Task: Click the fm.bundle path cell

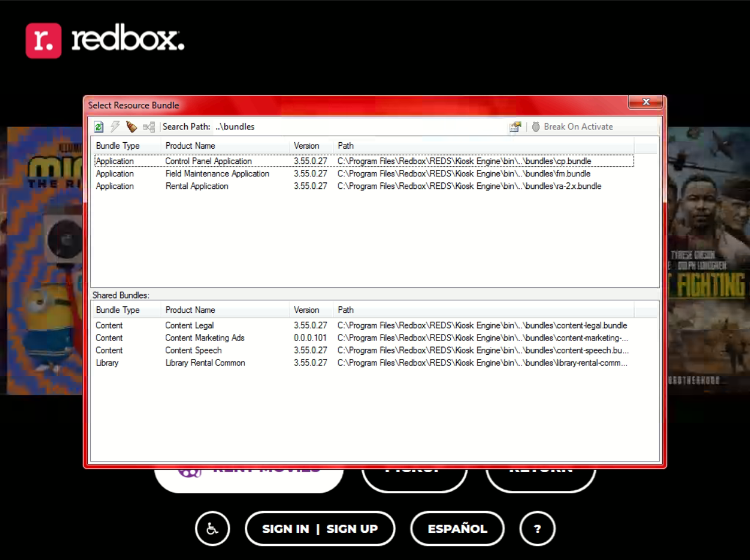Action: pos(464,173)
